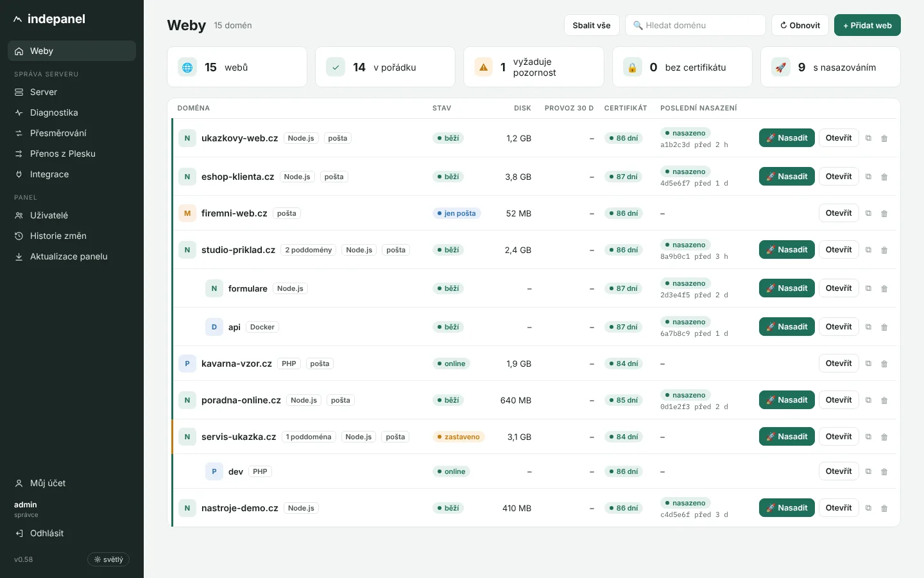924x578 pixels.
Task: Log out with Odhlásit
Action: 72,533
